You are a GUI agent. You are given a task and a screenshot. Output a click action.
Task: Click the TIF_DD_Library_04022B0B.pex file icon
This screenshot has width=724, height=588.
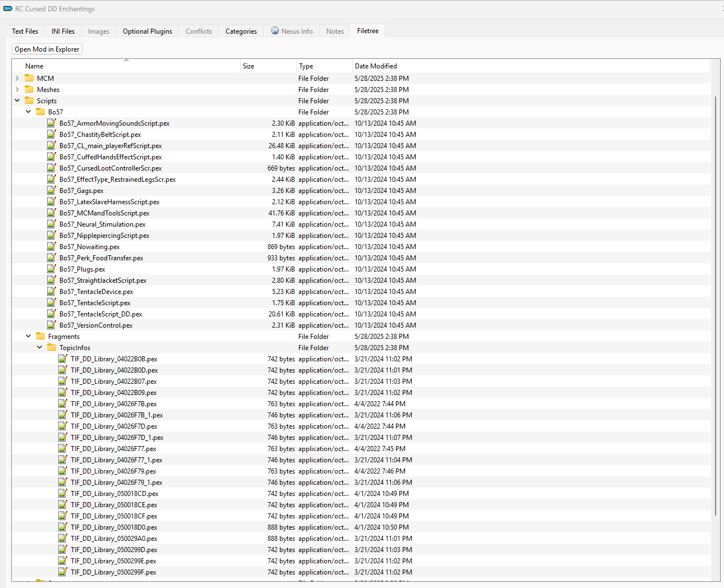pos(63,359)
